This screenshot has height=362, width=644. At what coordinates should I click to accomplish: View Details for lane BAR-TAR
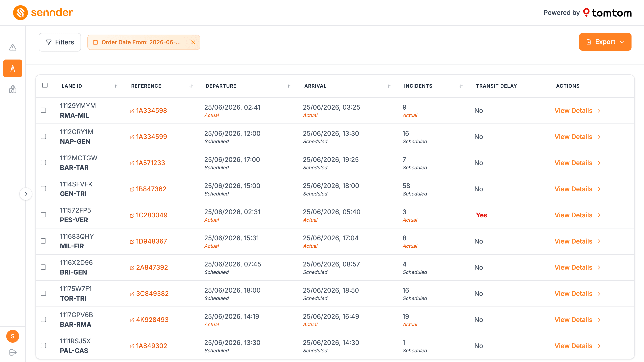[x=578, y=163]
